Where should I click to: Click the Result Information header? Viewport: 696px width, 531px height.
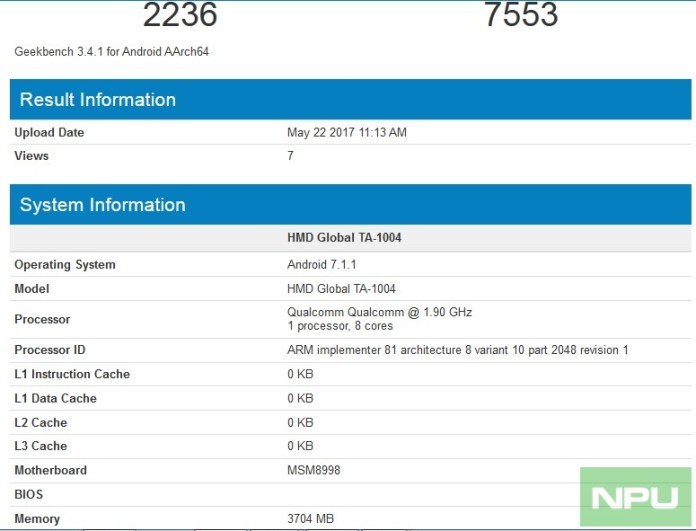click(351, 99)
